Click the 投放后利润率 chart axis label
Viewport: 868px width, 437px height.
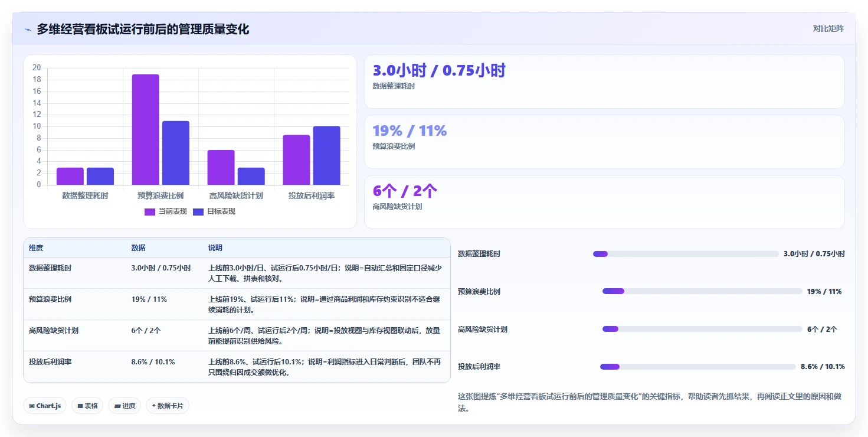point(312,195)
